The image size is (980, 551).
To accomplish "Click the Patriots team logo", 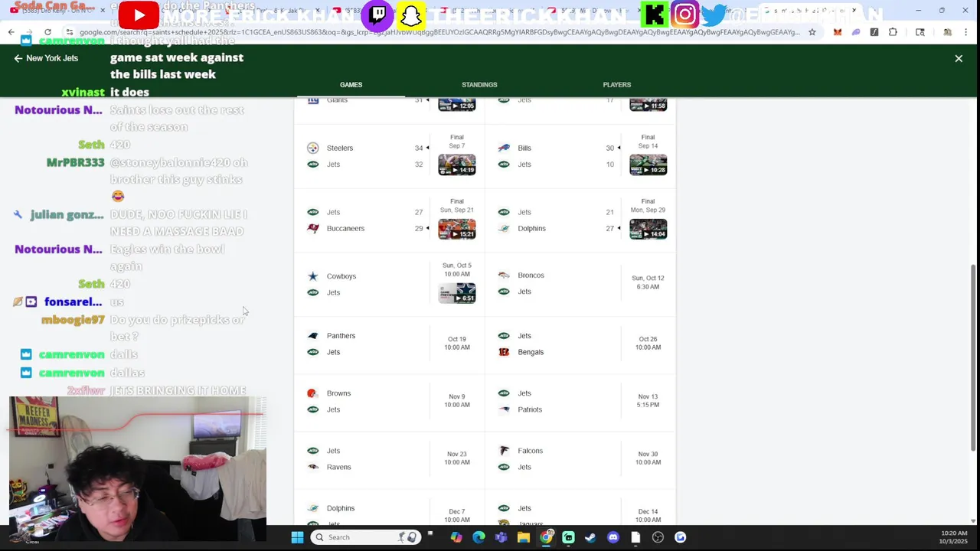I will click(x=504, y=409).
